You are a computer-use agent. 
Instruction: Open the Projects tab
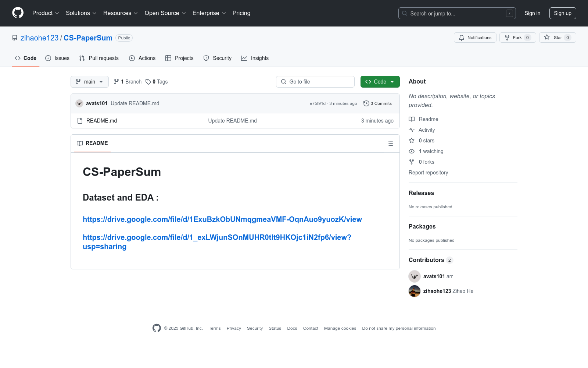[179, 58]
